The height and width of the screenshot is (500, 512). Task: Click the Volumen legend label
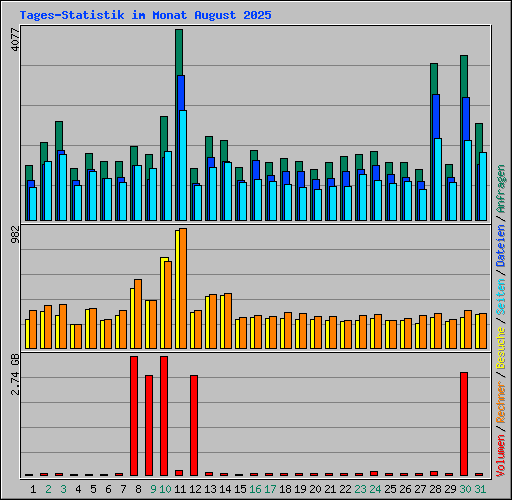pos(501,455)
